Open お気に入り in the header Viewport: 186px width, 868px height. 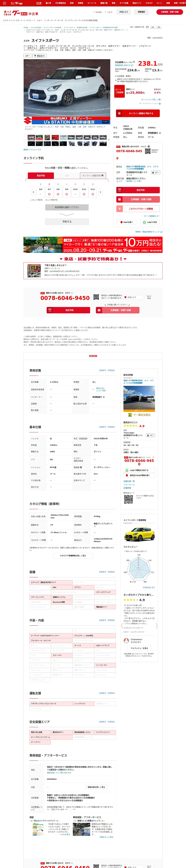point(124,12)
